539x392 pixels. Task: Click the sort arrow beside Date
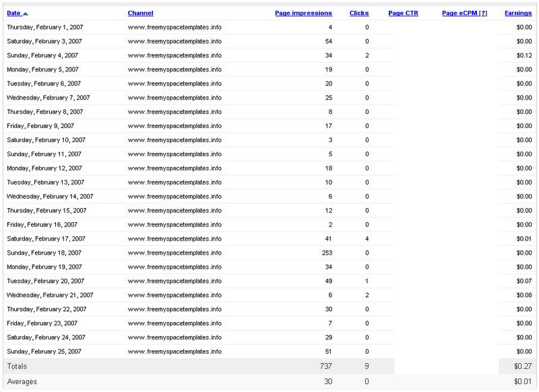[26, 13]
